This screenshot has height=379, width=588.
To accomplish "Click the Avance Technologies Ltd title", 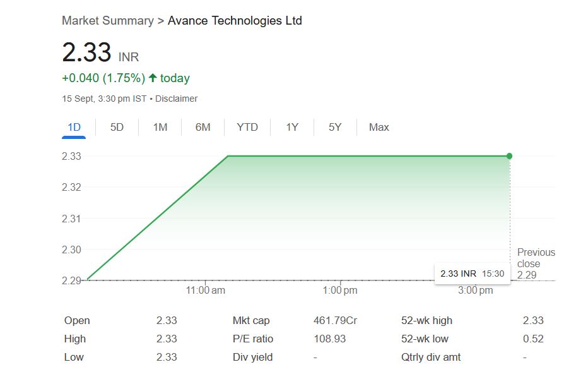I will pos(235,21).
